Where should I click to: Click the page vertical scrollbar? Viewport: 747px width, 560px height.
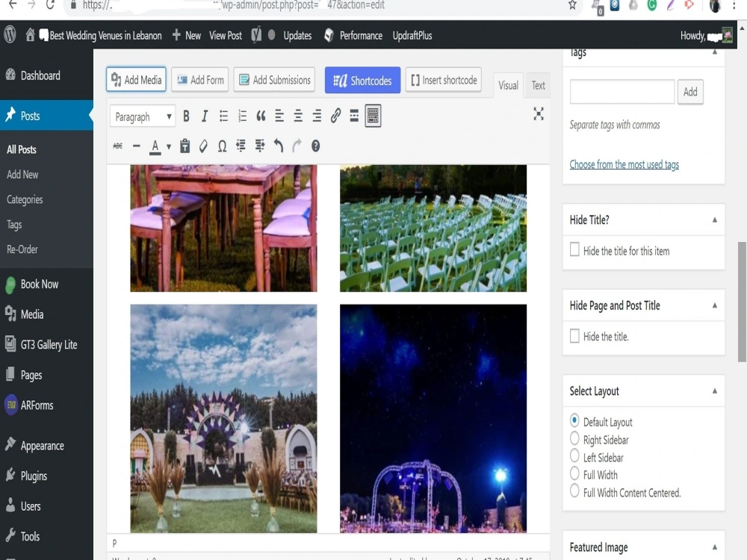coord(742,302)
